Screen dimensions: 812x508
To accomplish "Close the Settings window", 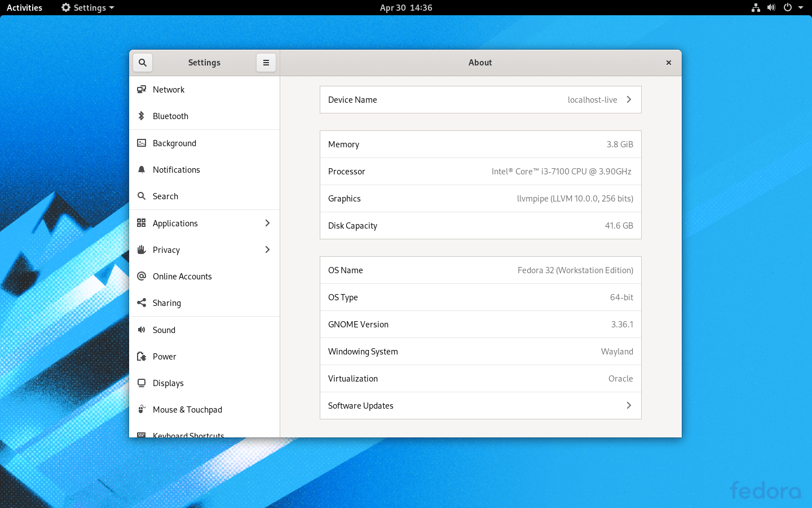I will coord(669,63).
